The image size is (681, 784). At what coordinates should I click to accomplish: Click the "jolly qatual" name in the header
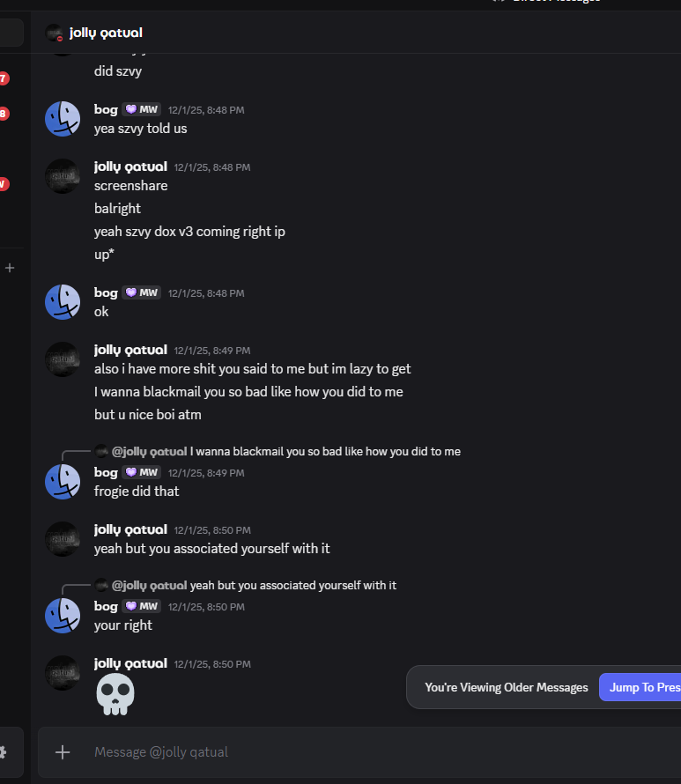pos(106,33)
